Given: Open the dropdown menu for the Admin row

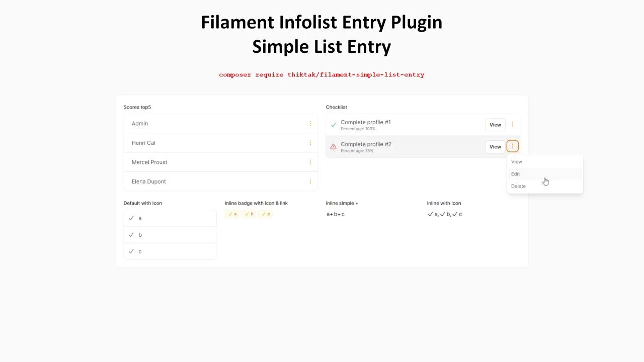Looking at the screenshot, I should click(x=310, y=123).
